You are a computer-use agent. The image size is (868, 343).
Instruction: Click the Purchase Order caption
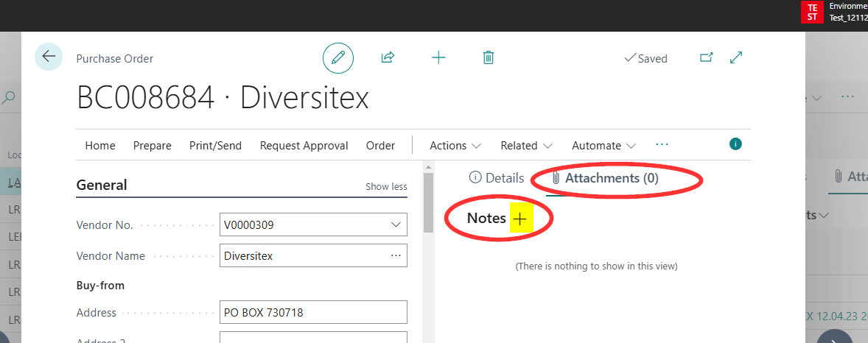[115, 59]
